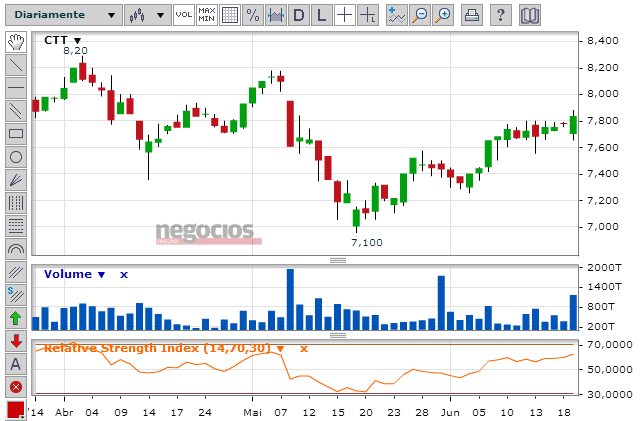This screenshot has width=641, height=421.
Task: Click the zoom out magnifier
Action: [420, 15]
